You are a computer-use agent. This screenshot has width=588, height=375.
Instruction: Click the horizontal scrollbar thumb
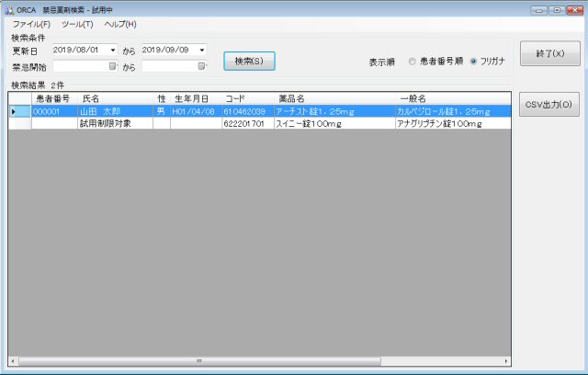tap(198, 361)
